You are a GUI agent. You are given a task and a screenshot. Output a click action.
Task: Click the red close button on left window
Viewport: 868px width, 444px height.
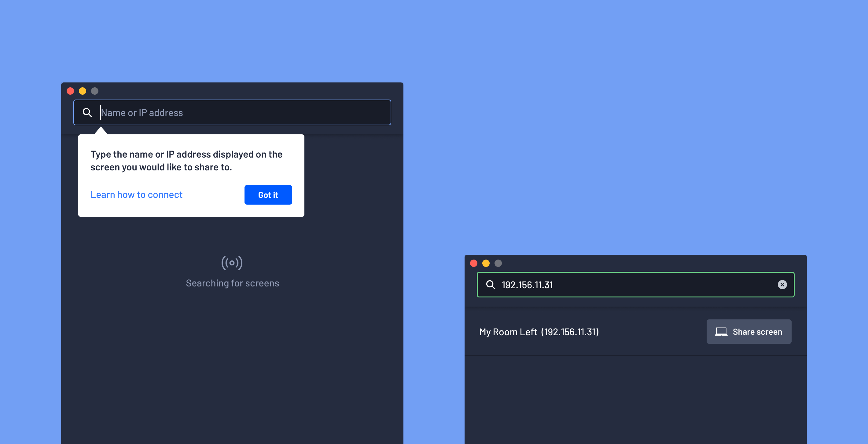(x=70, y=91)
